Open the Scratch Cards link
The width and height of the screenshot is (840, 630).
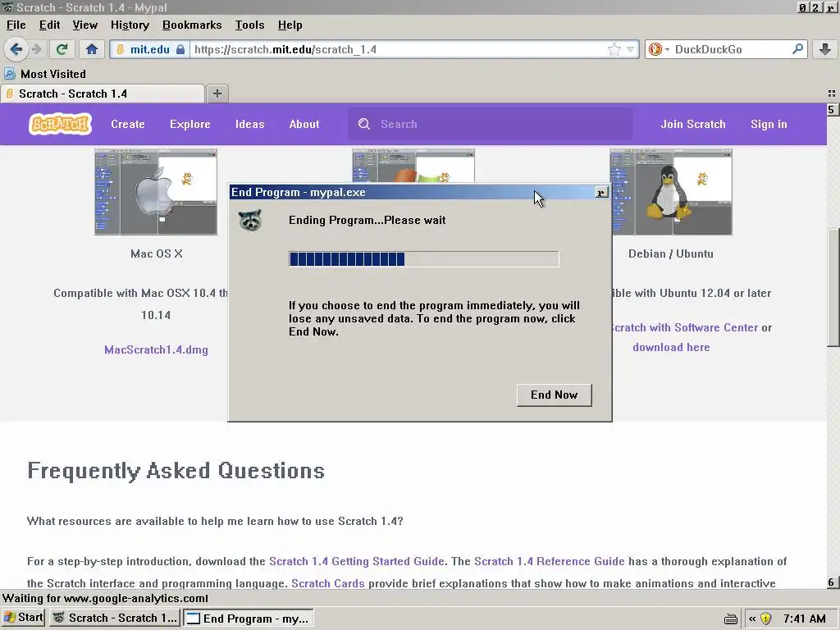click(328, 583)
